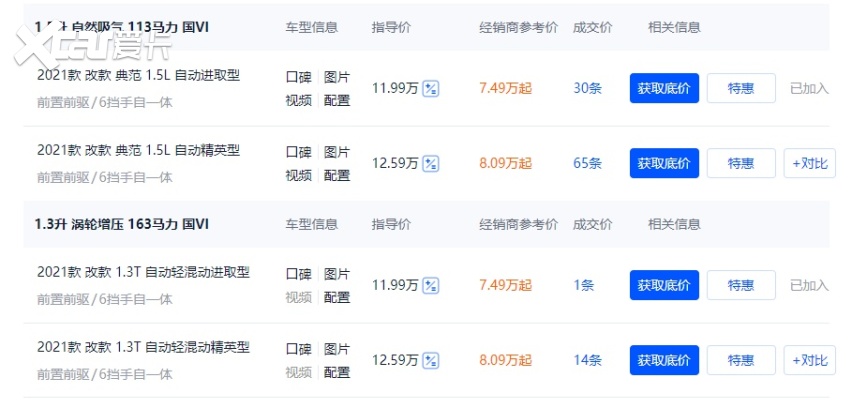This screenshot has height=408, width=852.
Task: Toggle +对比 for 1.3T 自动轻混动精英型
Action: click(x=810, y=360)
